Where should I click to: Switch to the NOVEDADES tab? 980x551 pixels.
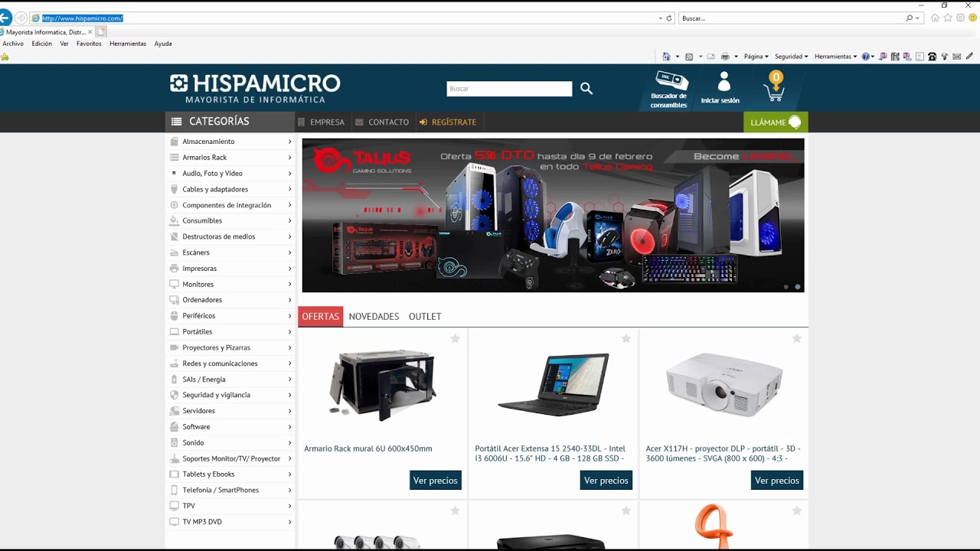pyautogui.click(x=374, y=316)
